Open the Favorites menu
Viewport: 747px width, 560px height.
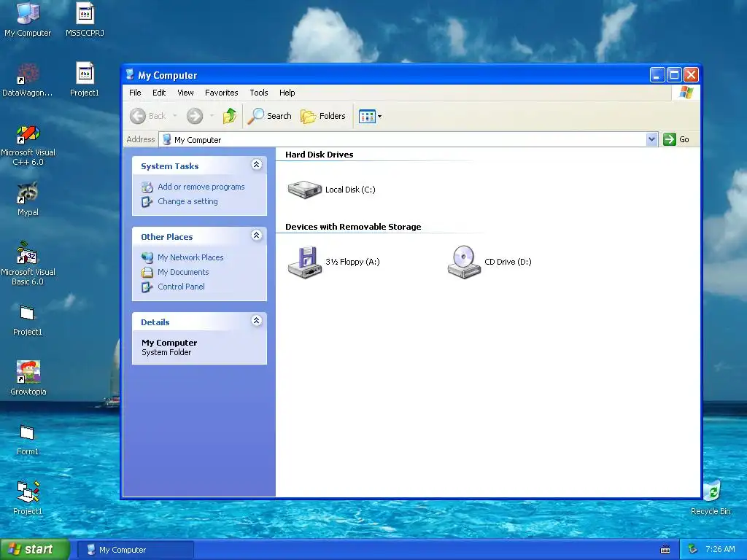click(x=222, y=93)
